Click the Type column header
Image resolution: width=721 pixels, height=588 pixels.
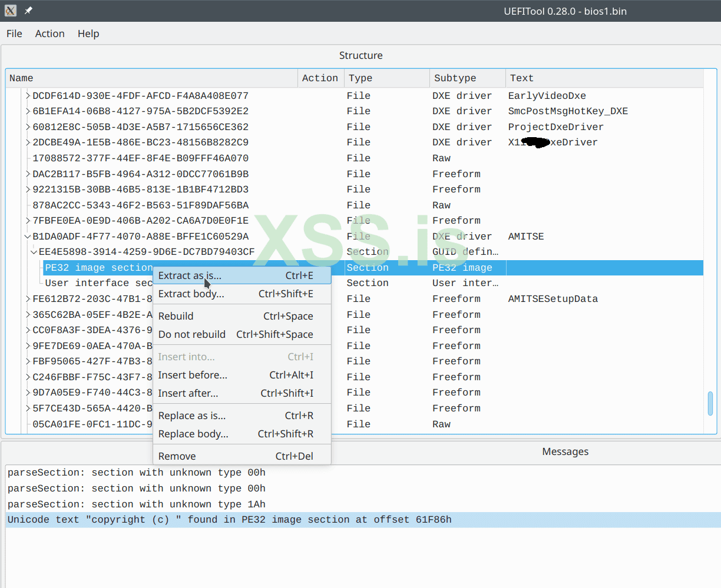[x=387, y=78]
